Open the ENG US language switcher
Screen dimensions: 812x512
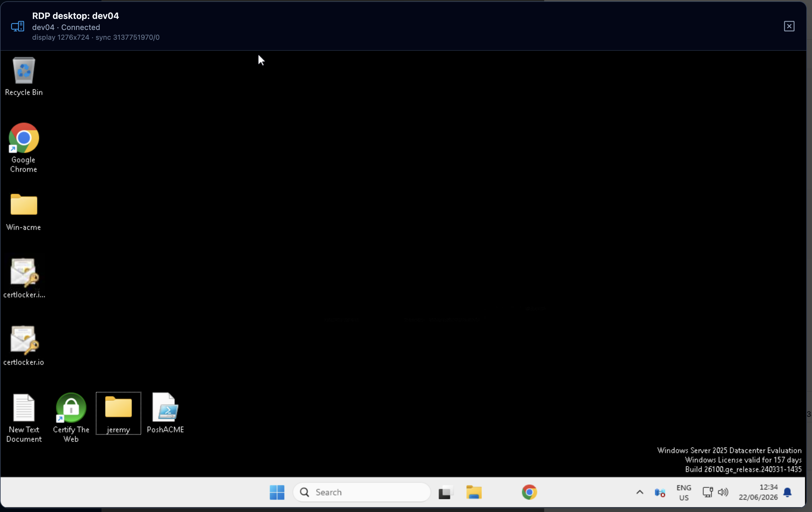[684, 492]
